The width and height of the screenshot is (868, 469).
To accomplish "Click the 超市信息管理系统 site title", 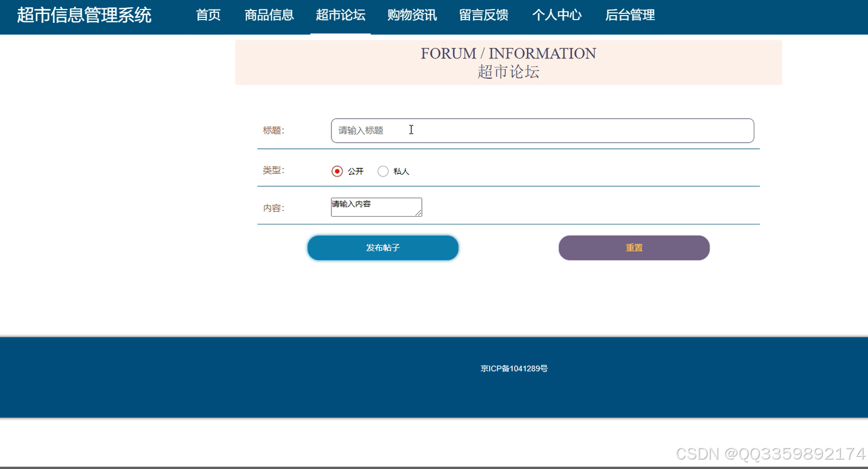I will tap(84, 15).
